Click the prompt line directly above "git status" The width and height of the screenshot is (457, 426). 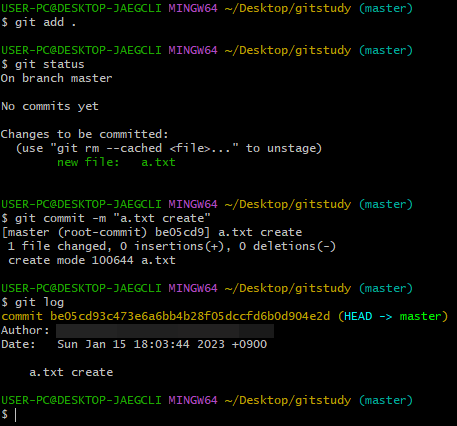tap(207, 50)
